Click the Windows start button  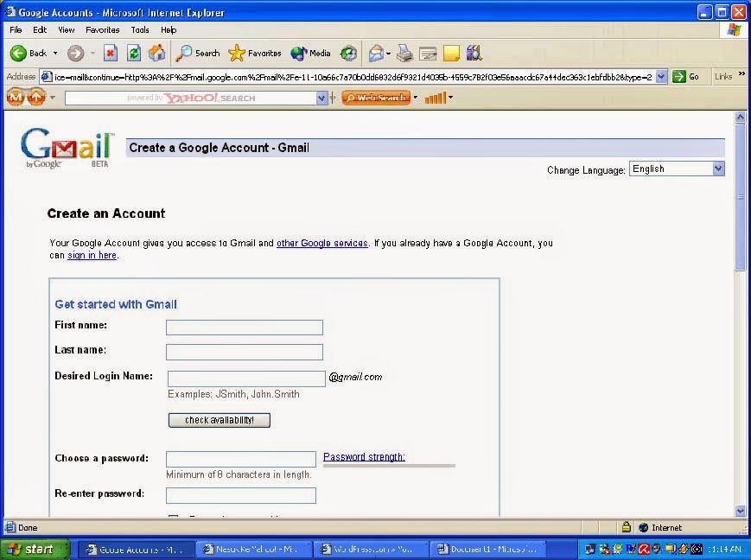coord(35,549)
